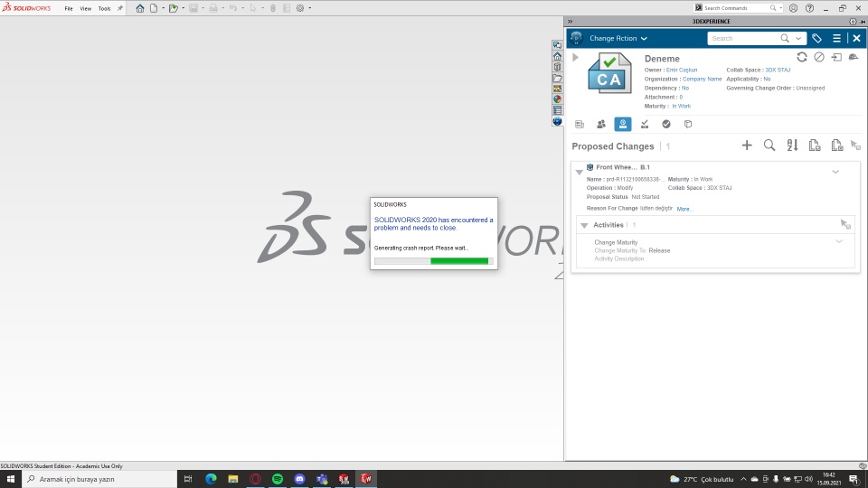Open the SOLIDWORKS Forum task pane tab
The image size is (868, 488).
[x=558, y=45]
